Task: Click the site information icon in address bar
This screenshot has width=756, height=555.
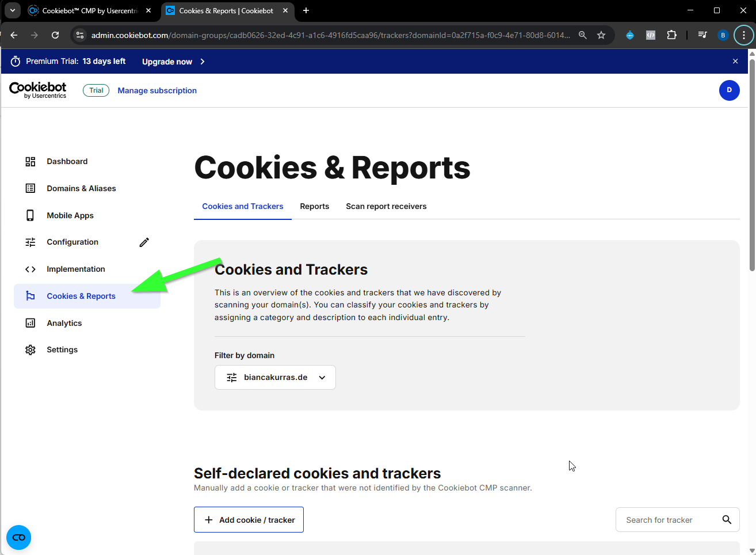Action: 80,35
